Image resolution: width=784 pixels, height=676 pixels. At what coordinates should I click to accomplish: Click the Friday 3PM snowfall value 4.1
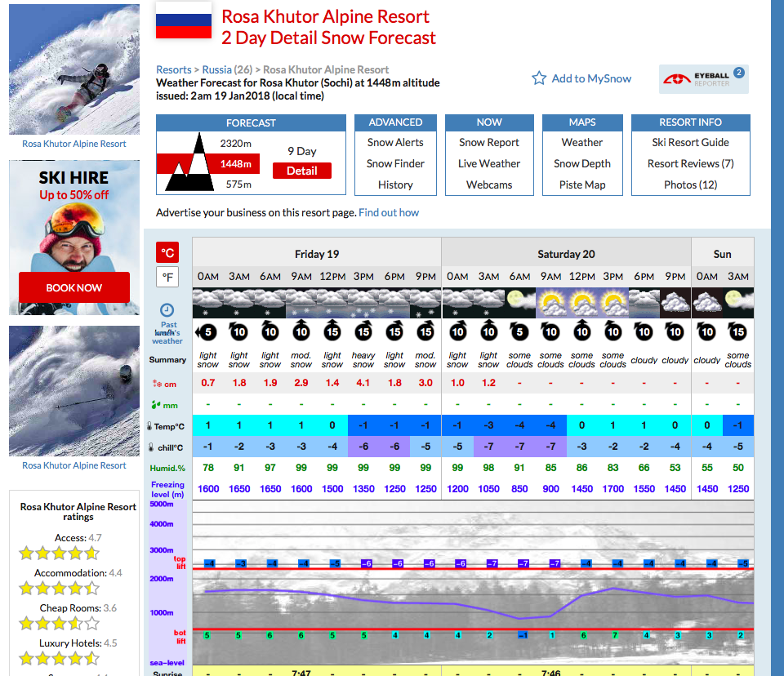coord(363,383)
